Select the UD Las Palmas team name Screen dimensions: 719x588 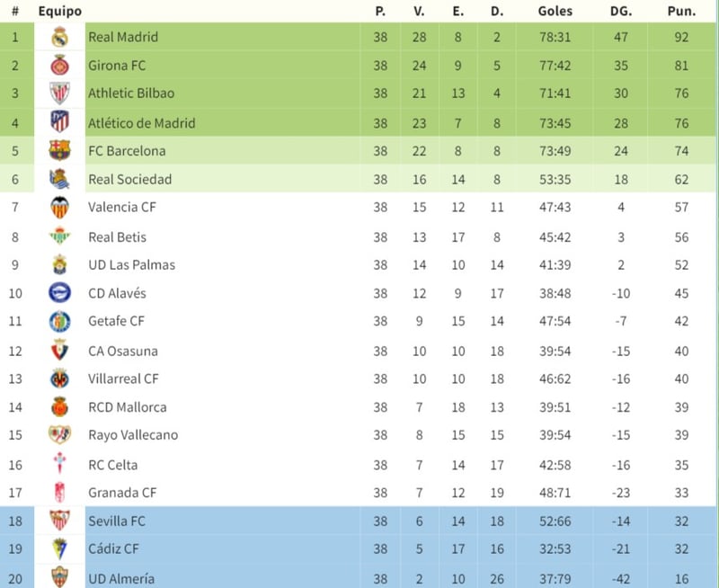click(131, 264)
